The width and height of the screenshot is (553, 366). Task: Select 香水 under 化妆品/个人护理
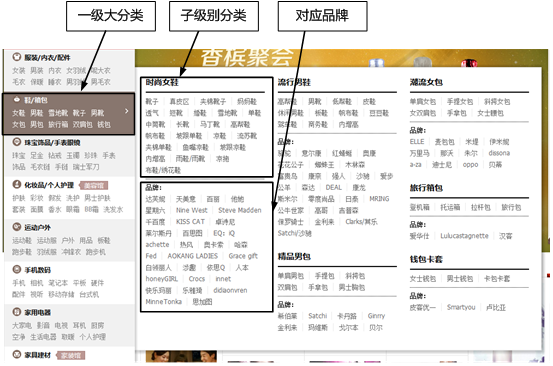(x=55, y=209)
